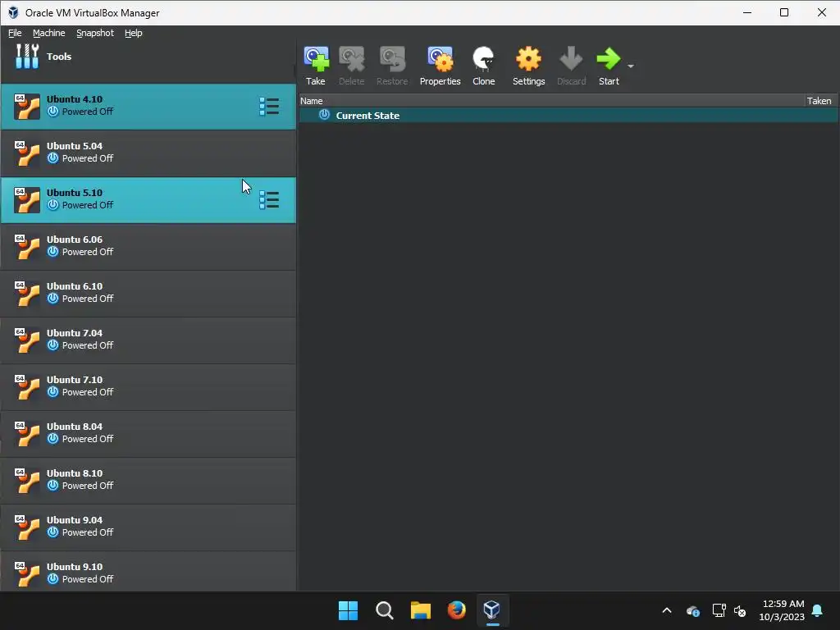Select the Ubuntu 8.10 virtual machine
Screen dimensions: 840x630
click(x=148, y=480)
